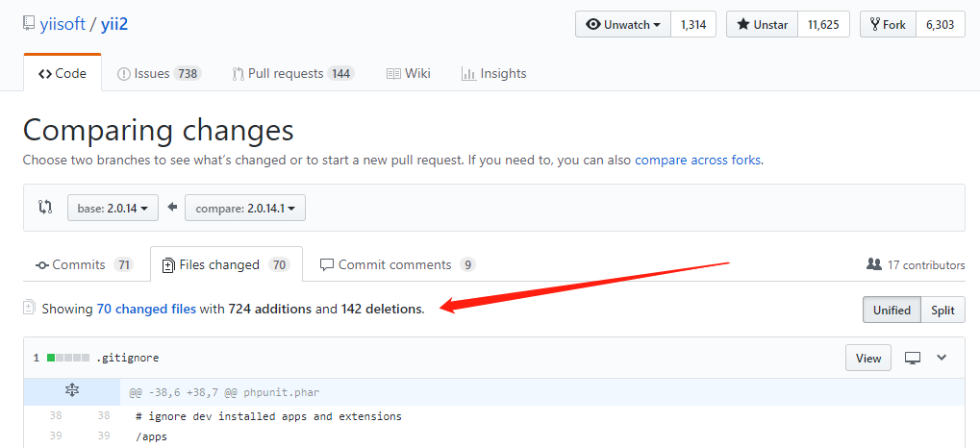Click the Fork button
The height and width of the screenshot is (448, 980).
click(888, 25)
